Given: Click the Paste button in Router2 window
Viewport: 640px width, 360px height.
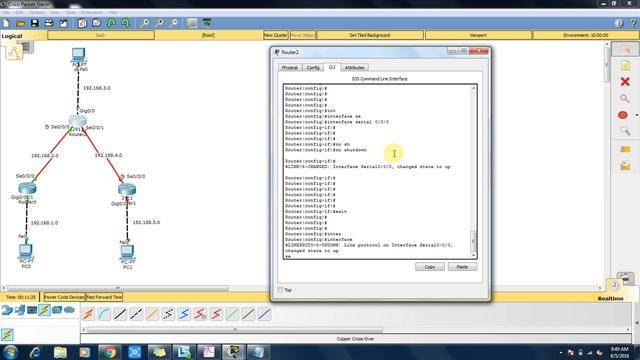Looking at the screenshot, I should (x=462, y=267).
